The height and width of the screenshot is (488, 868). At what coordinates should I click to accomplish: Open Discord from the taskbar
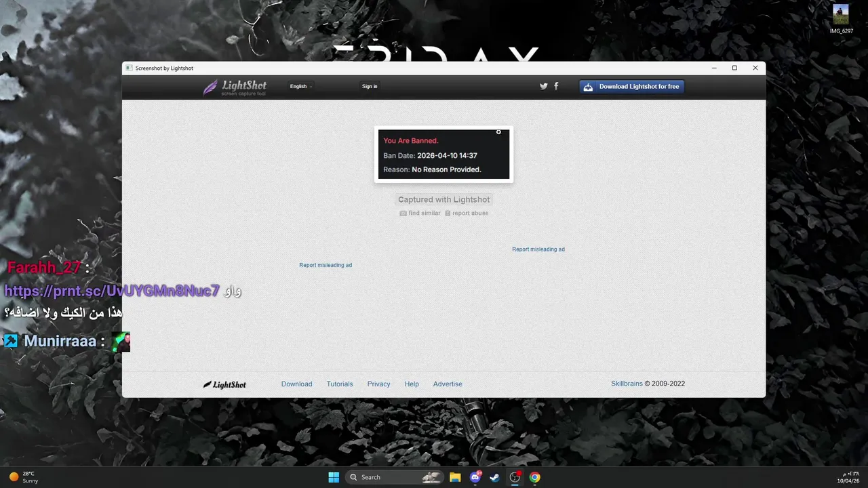[475, 477]
